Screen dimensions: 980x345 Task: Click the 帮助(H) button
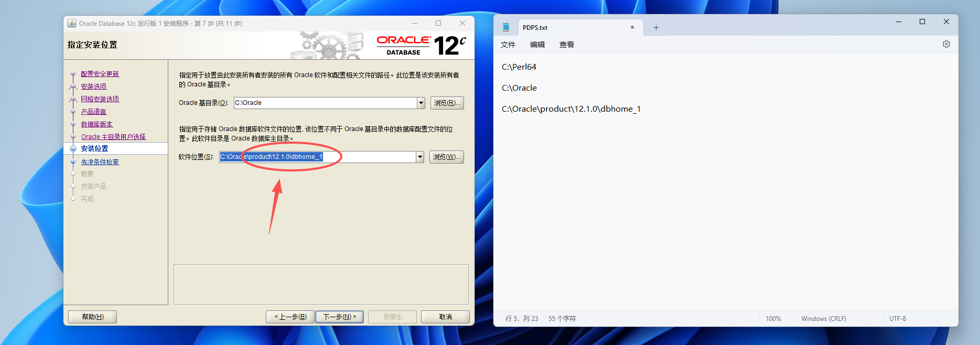tap(93, 317)
